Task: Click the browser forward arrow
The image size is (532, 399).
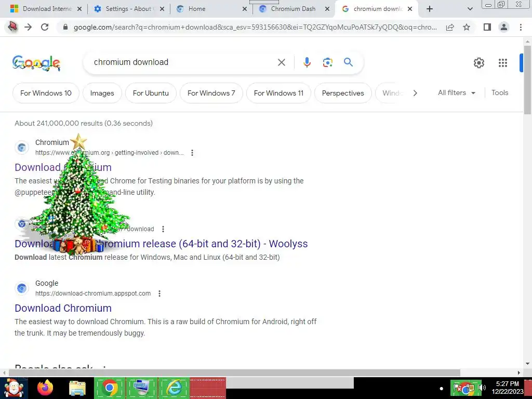Action: pyautogui.click(x=28, y=27)
